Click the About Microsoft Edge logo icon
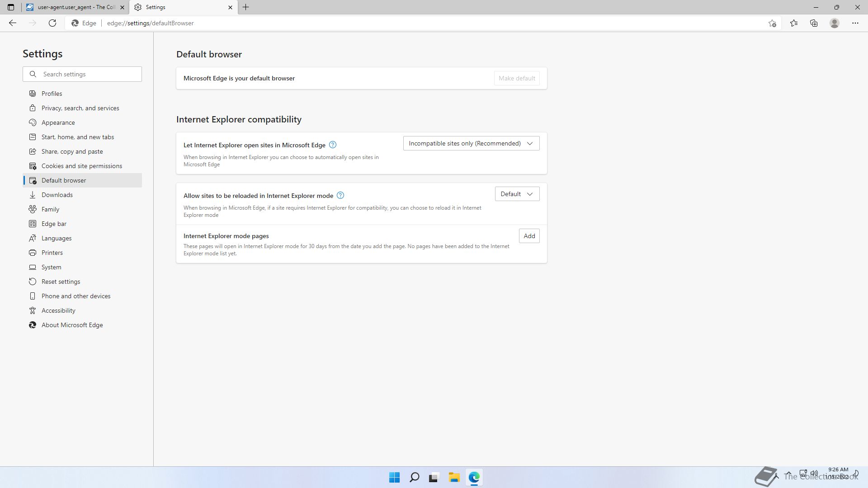Image resolution: width=868 pixels, height=488 pixels. (x=33, y=325)
